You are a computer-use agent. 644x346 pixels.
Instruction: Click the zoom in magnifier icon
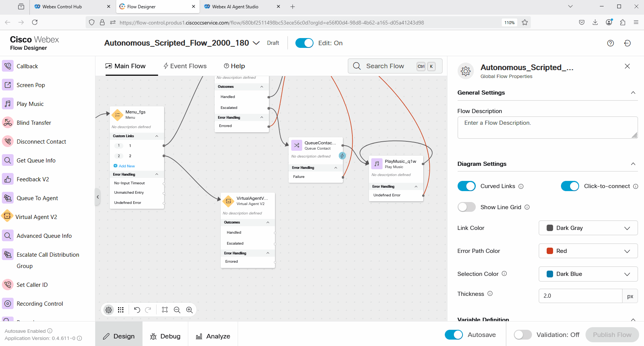pos(189,310)
